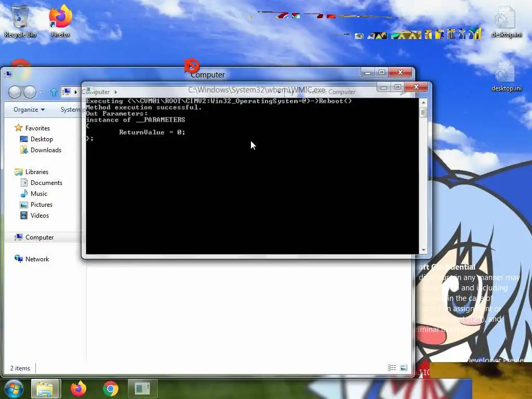Screen dimensions: 532x399
Task: Maximize the WMIC.exe console window
Action: pyautogui.click(x=397, y=87)
